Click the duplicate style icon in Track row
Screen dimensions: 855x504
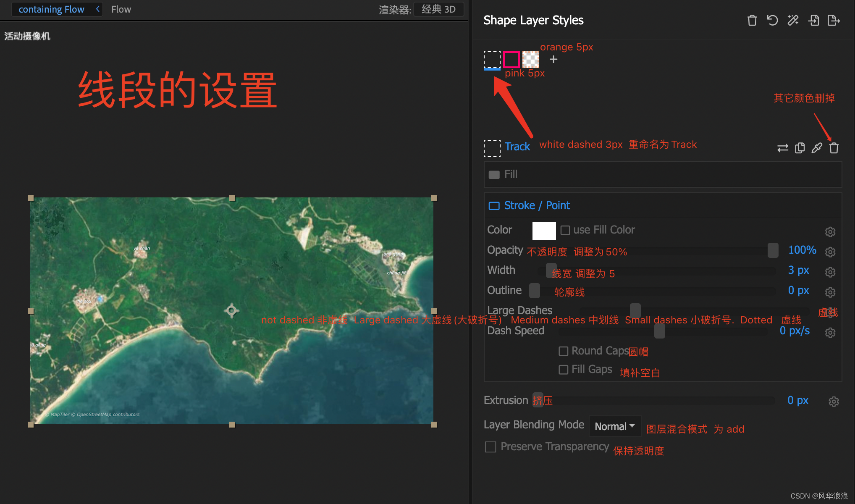pyautogui.click(x=800, y=148)
